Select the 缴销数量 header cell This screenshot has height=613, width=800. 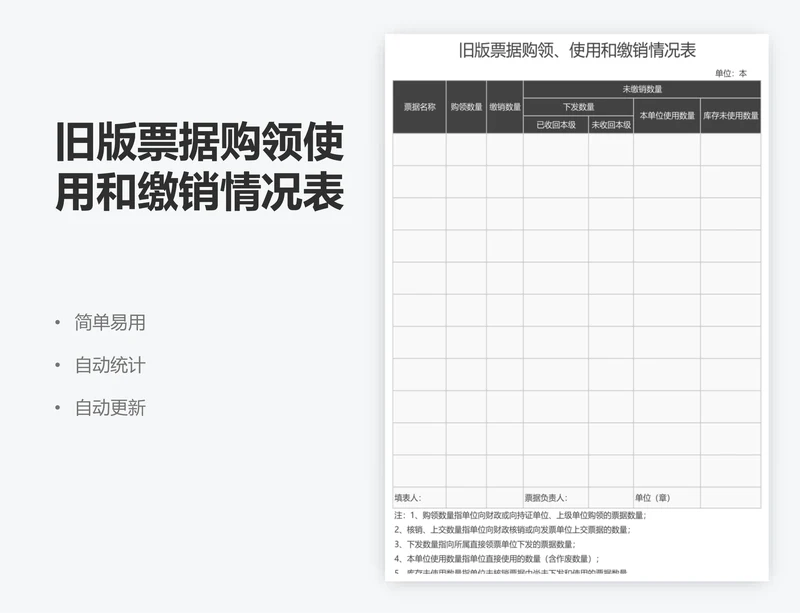pos(505,107)
